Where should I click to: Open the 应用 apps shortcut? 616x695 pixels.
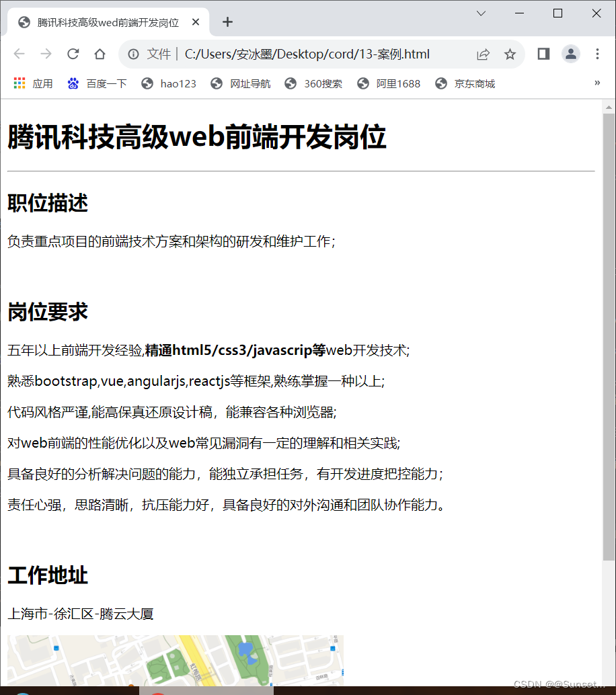coord(33,83)
